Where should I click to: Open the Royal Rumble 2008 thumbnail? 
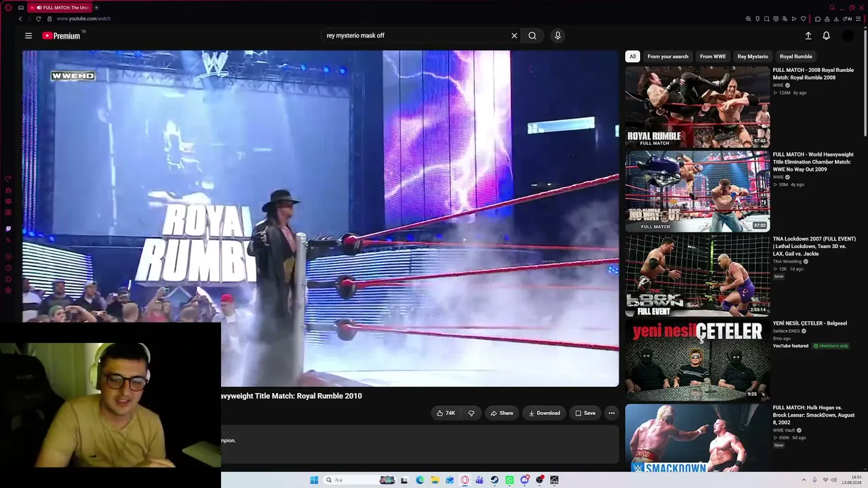click(x=697, y=107)
